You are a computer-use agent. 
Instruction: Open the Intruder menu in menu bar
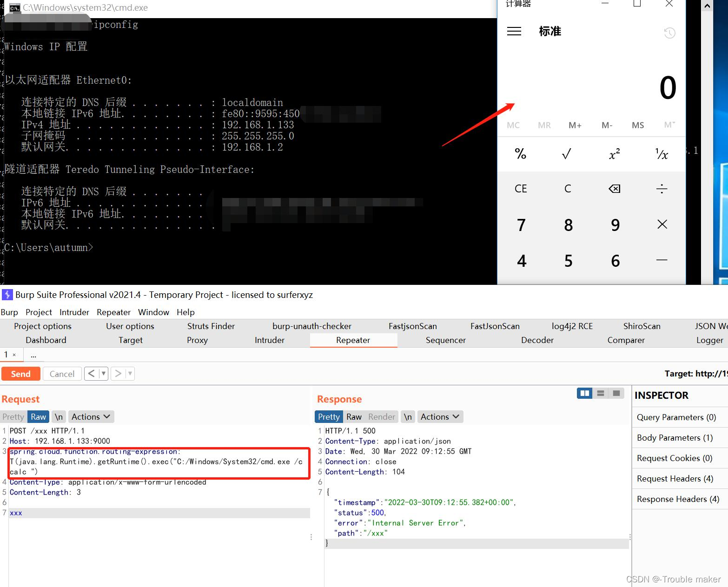click(x=74, y=312)
